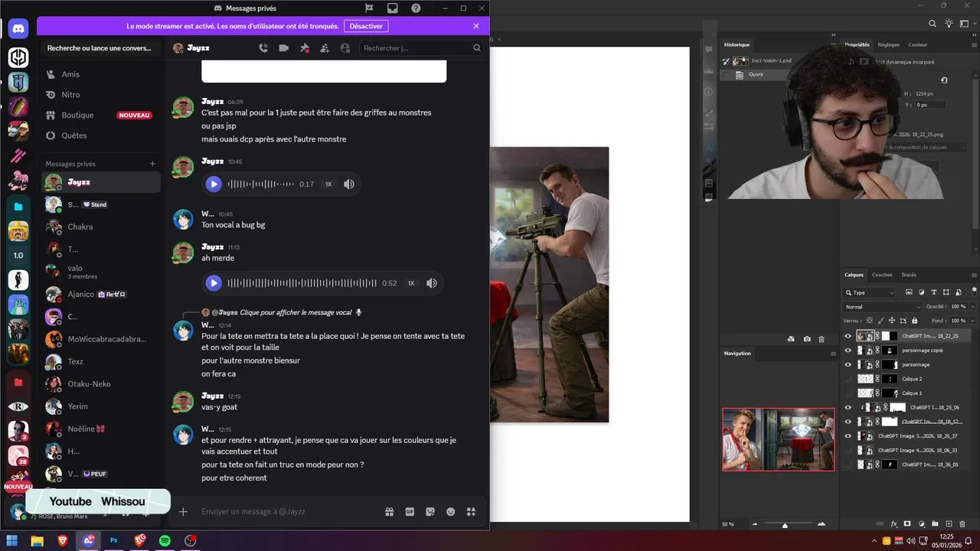Show the ChatGPT 18_36_05 layer
Viewport: 980px width, 551px height.
point(848,465)
